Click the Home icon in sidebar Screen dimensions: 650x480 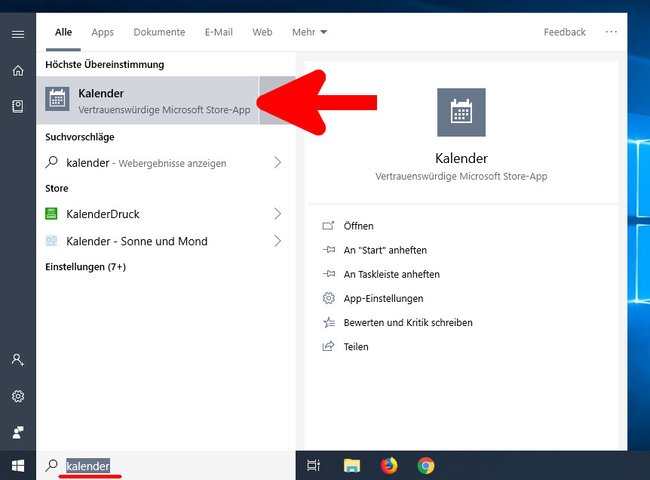tap(18, 70)
